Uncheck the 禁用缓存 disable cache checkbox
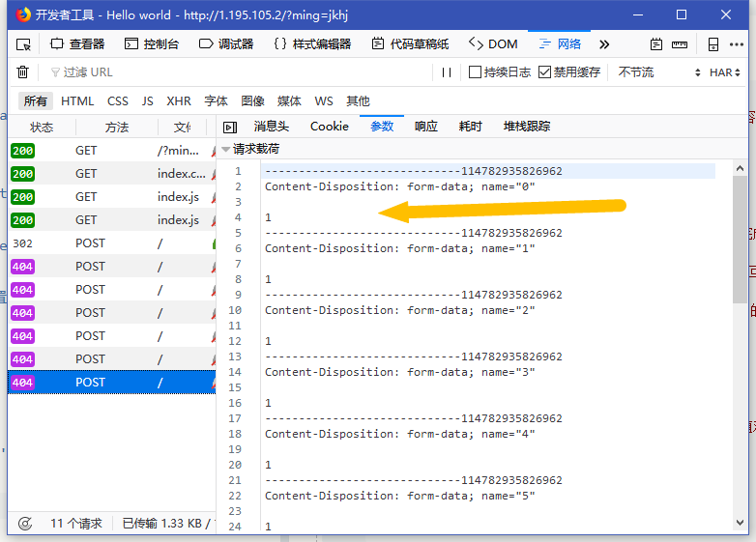The image size is (756, 542). [x=544, y=72]
